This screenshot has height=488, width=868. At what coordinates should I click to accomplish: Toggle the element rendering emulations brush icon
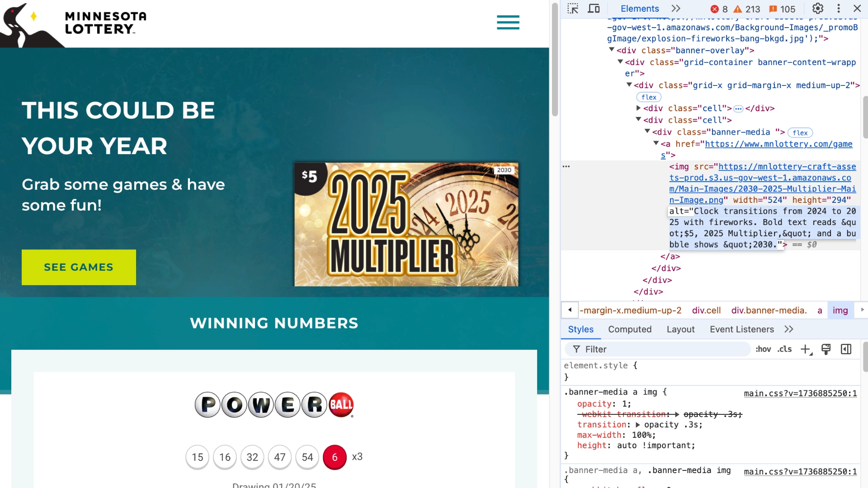tap(826, 349)
